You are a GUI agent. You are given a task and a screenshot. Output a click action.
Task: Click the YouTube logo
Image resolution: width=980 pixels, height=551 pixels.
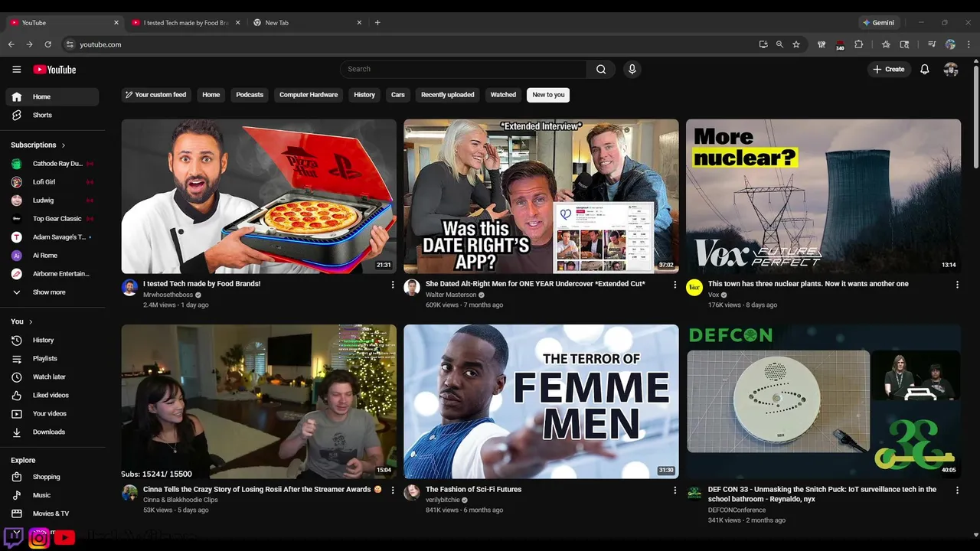click(x=54, y=70)
